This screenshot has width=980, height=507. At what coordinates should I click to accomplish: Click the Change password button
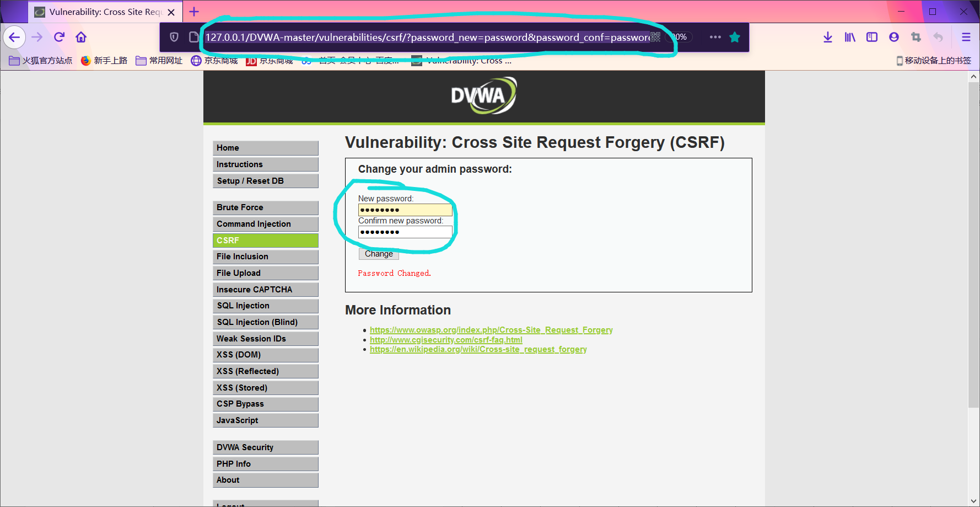(379, 254)
